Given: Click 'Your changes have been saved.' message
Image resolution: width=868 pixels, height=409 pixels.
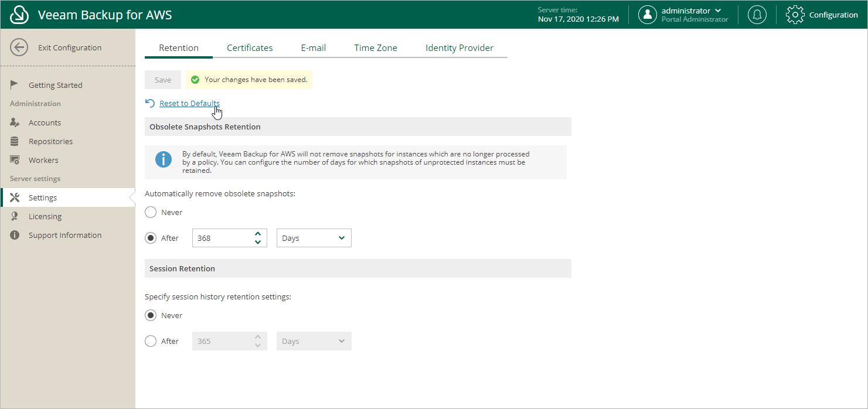Looking at the screenshot, I should coord(256,80).
